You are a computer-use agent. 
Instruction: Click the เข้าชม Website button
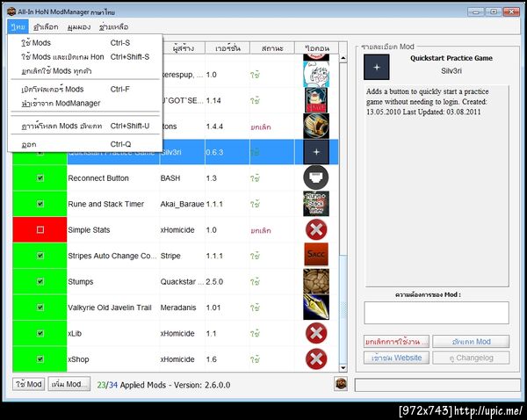396,358
